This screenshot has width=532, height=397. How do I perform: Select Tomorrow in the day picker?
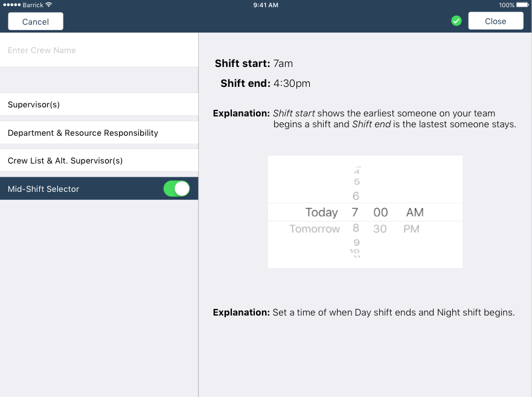click(315, 229)
